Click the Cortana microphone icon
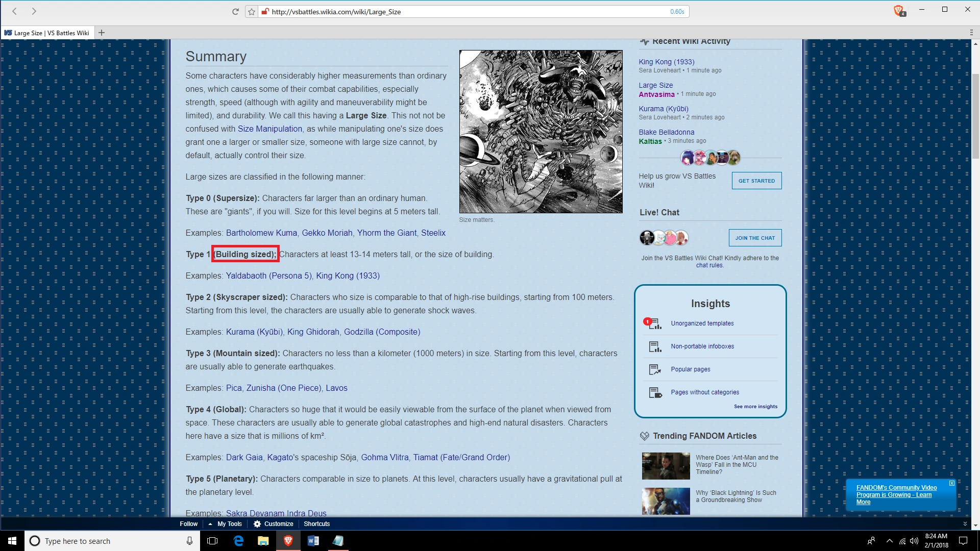980x551 pixels. pos(189,541)
